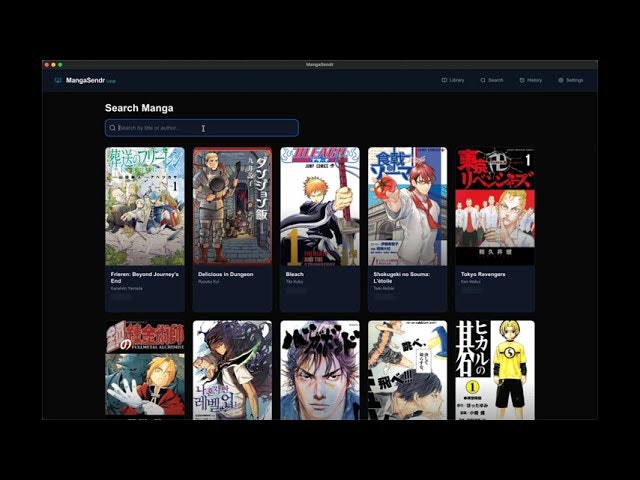The height and width of the screenshot is (480, 640).
Task: Click the author name under Delicious in Dungeon
Action: click(208, 282)
